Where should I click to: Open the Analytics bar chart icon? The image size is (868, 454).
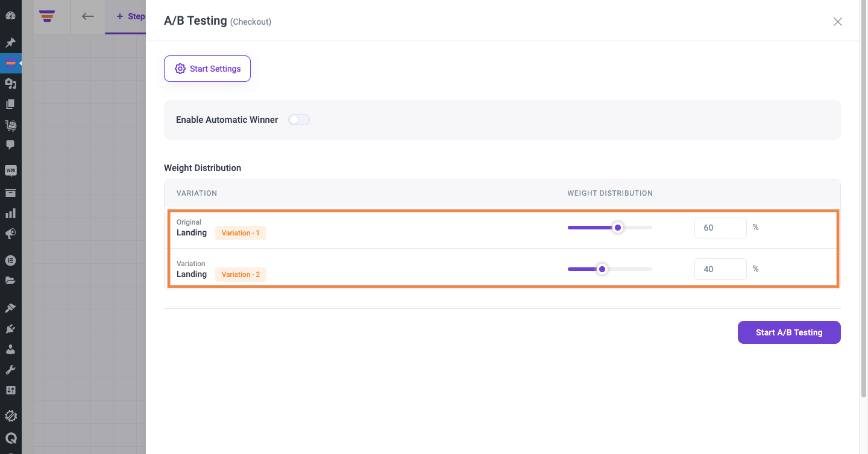(10, 213)
